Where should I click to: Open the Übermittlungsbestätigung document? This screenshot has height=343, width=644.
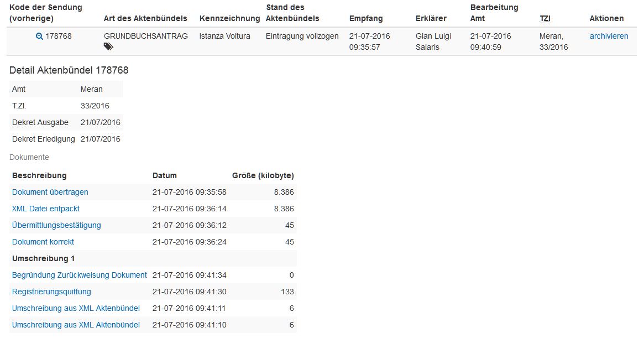coord(56,225)
